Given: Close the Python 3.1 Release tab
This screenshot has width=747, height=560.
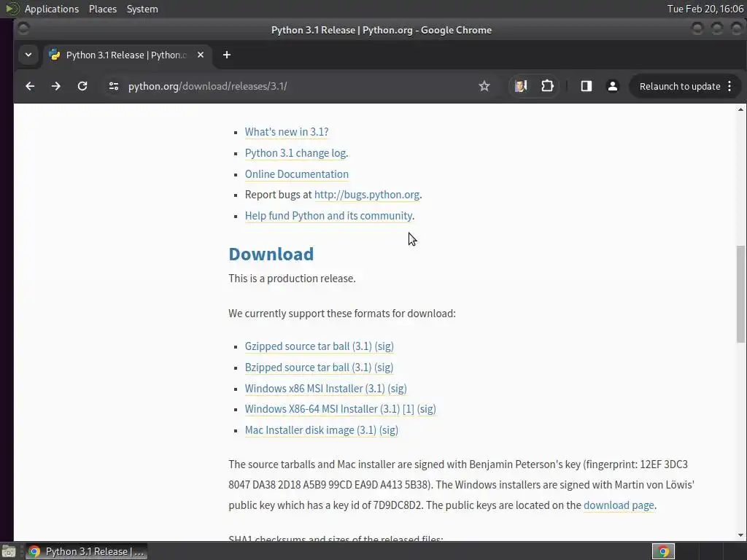Looking at the screenshot, I should point(201,55).
